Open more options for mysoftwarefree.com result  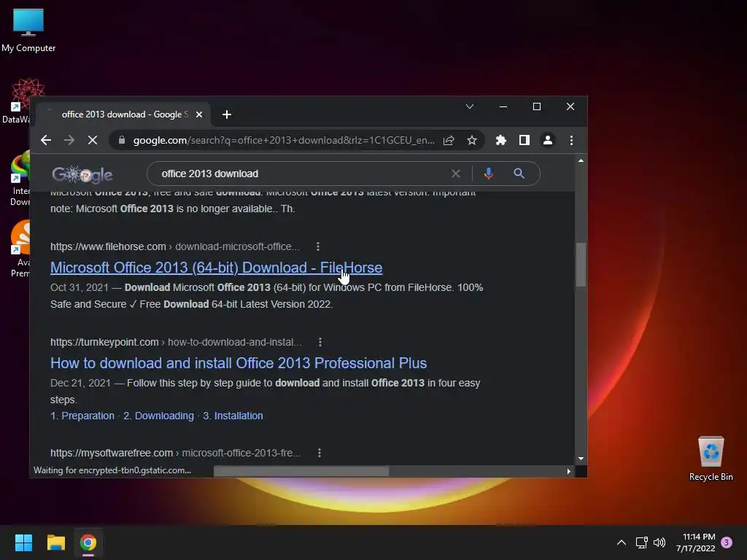click(x=320, y=453)
